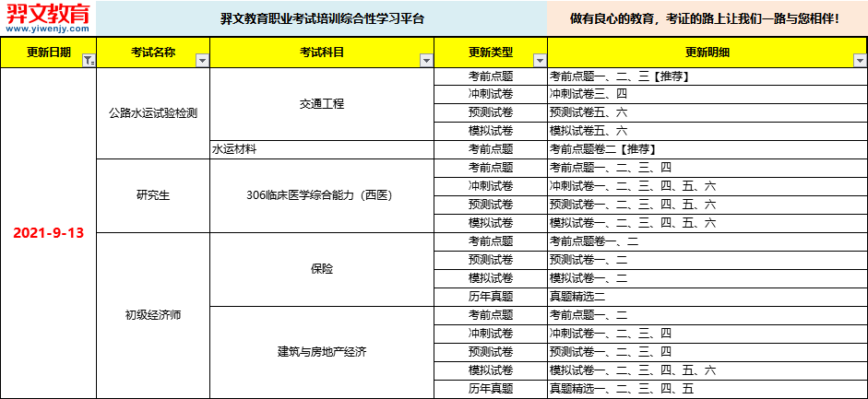The width and height of the screenshot is (868, 399).
Task: Select the 考试科目 header cell
Action: tap(322, 53)
